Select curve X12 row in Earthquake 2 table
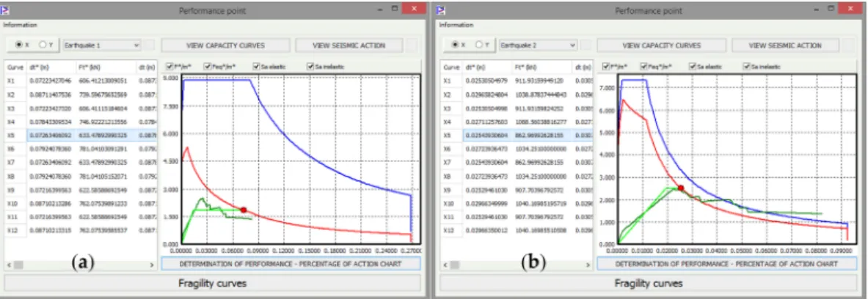868x299 pixels. [x=517, y=230]
